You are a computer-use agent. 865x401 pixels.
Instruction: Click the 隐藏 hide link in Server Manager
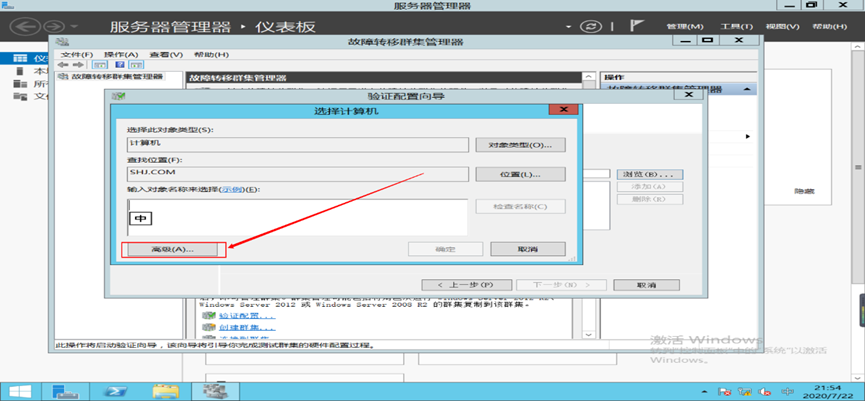(805, 191)
